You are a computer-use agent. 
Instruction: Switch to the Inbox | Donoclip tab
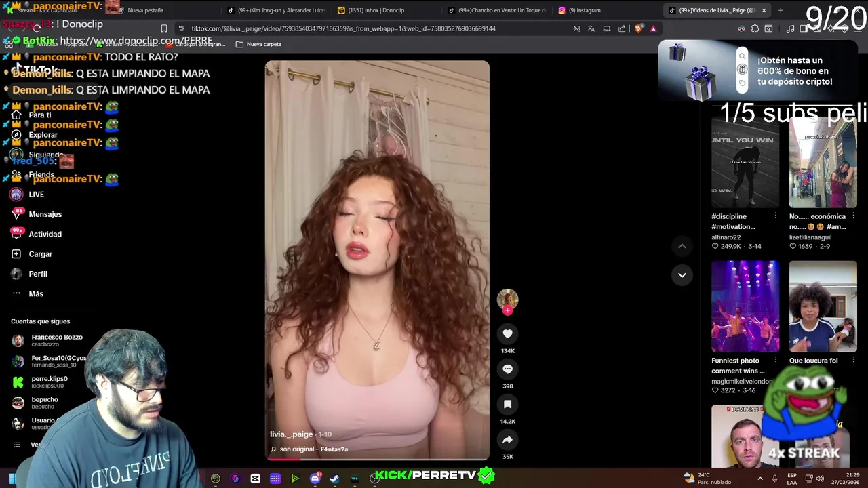[x=371, y=10]
